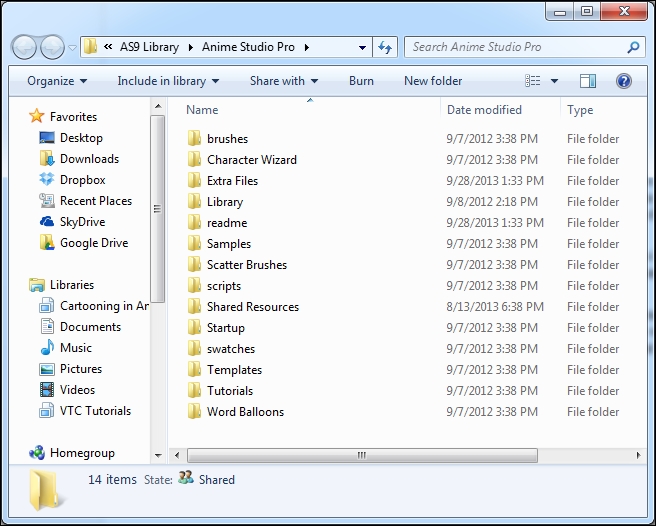
Task: Sort by the Name column header
Action: coord(202,110)
